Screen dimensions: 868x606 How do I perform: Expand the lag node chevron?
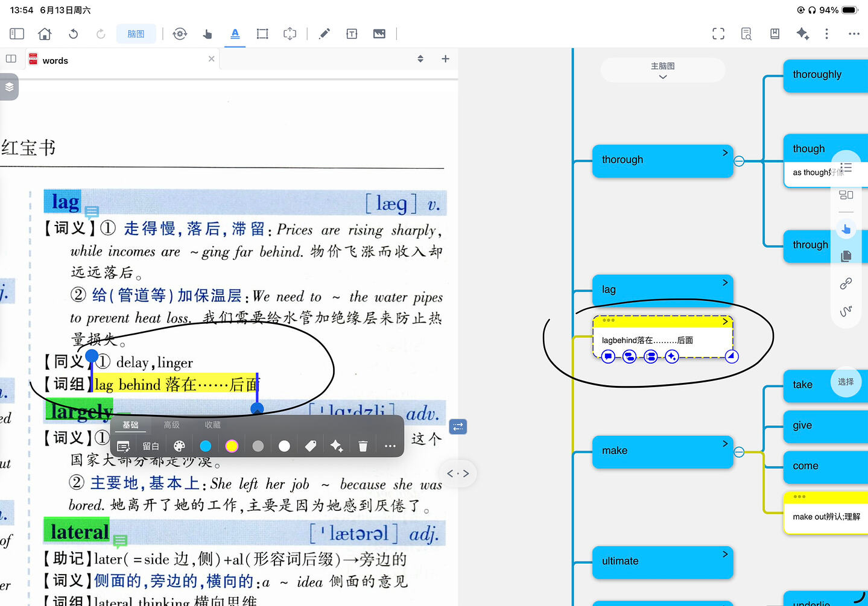pos(725,282)
